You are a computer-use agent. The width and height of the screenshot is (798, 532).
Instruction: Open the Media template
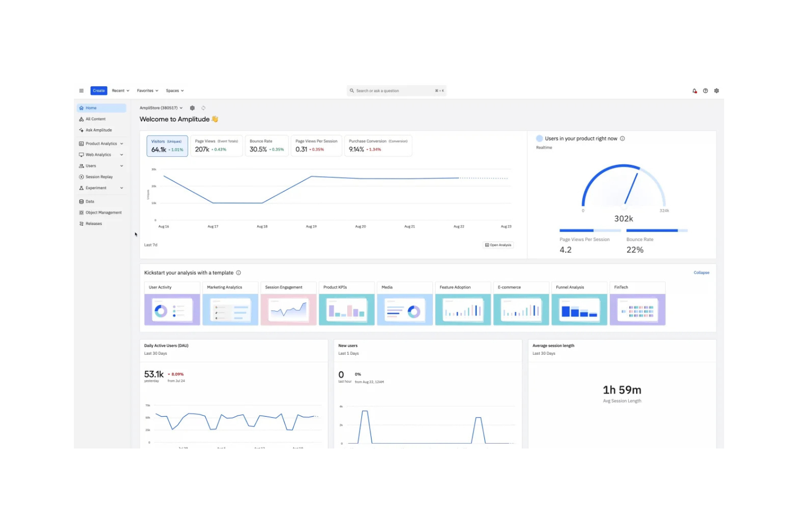coord(405,303)
